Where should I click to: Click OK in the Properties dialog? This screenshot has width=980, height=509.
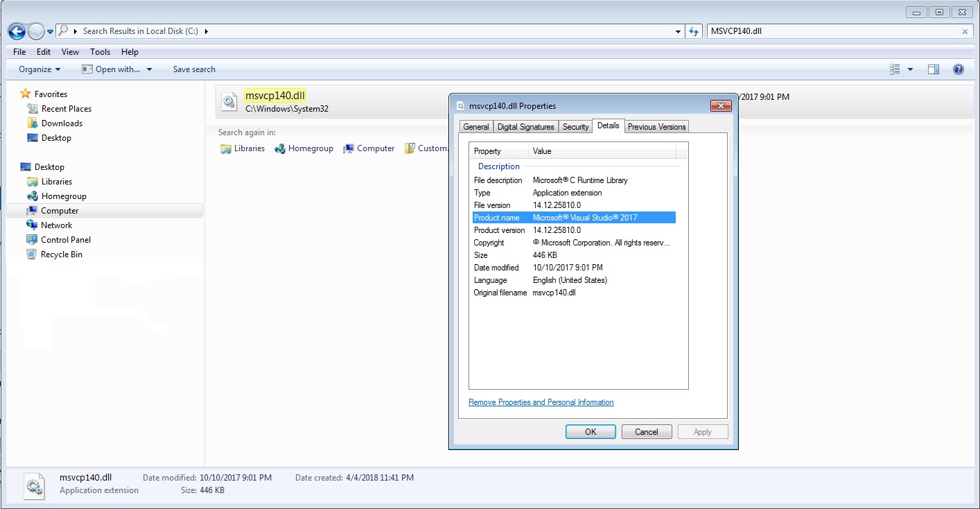590,431
